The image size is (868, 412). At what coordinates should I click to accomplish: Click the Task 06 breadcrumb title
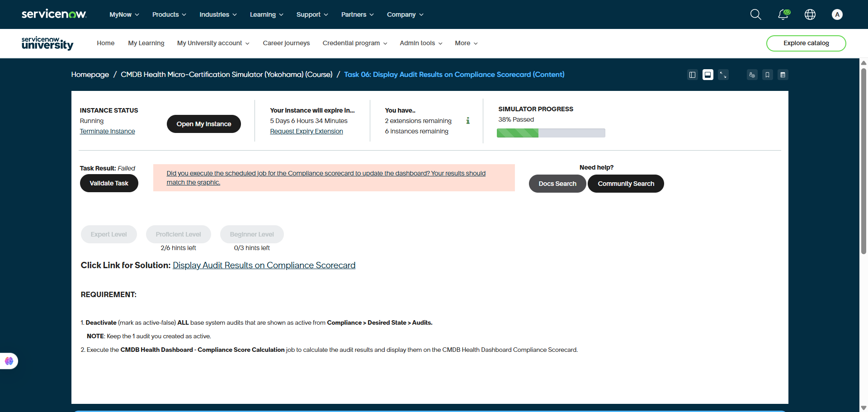click(454, 75)
